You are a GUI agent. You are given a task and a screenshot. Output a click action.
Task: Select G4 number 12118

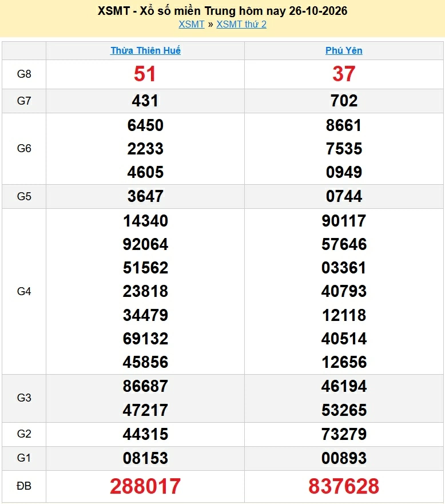click(344, 315)
